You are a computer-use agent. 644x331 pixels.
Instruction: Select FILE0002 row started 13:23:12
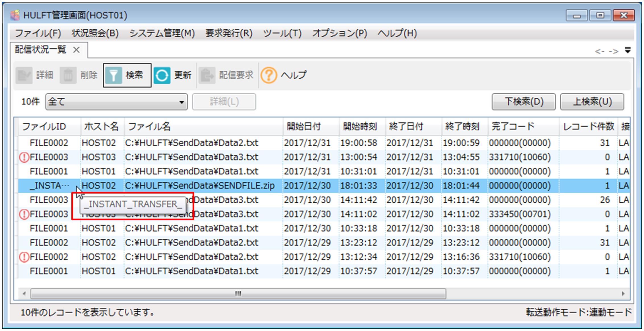[324, 242]
